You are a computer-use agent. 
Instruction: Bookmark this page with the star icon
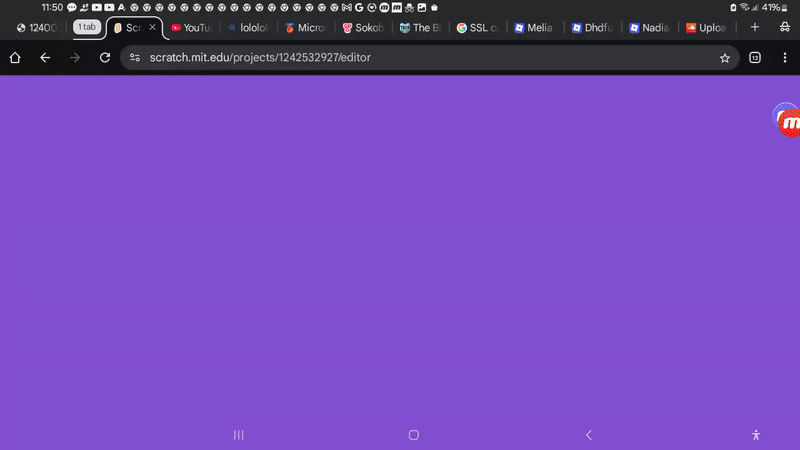[724, 58]
